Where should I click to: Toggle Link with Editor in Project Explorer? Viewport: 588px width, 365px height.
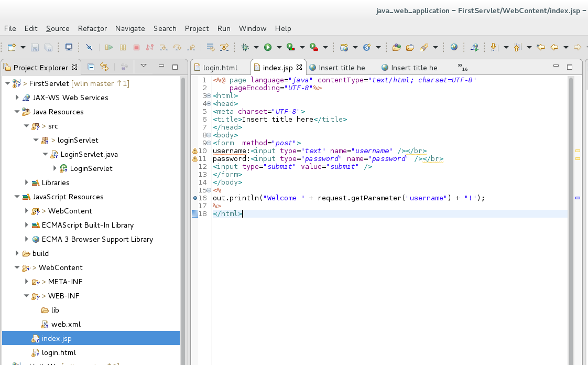click(x=104, y=67)
